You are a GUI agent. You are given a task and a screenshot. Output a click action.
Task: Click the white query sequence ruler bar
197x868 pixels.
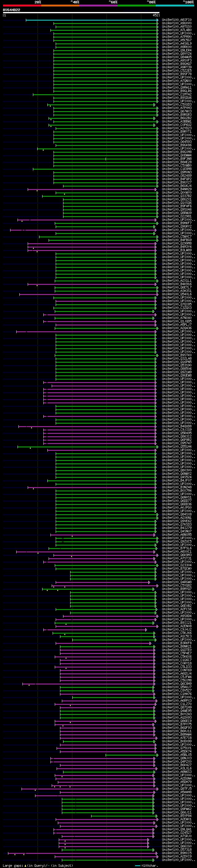pos(81,12)
